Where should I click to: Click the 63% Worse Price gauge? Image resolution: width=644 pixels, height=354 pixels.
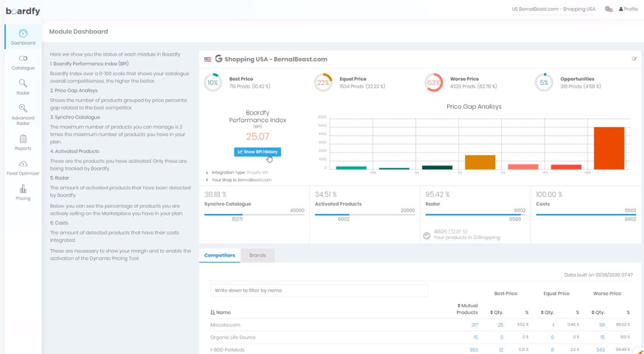[x=434, y=83]
